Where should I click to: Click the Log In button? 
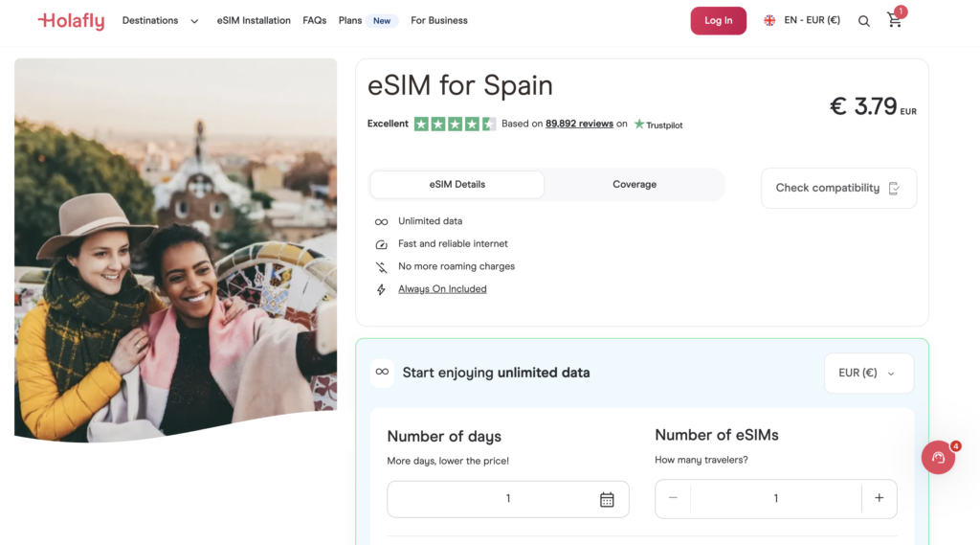point(718,21)
